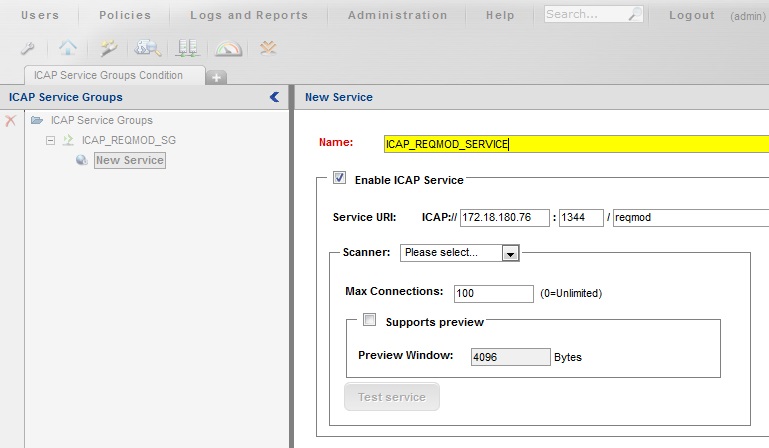Click the servers icon in the toolbar
The image size is (769, 448).
[188, 48]
